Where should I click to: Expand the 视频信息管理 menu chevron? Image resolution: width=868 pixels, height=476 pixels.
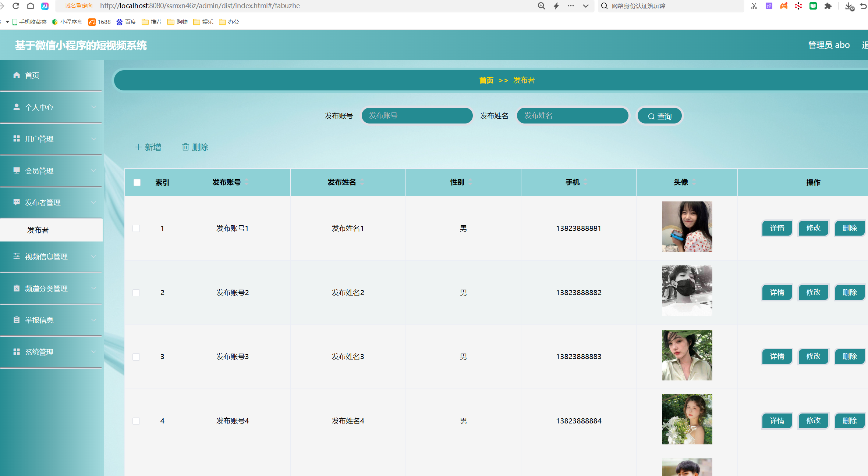pos(94,257)
